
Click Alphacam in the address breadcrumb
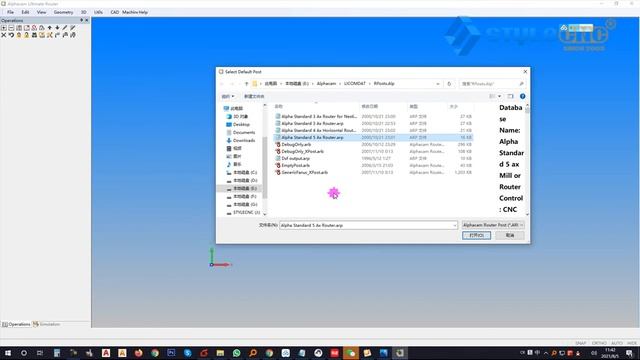[326, 84]
